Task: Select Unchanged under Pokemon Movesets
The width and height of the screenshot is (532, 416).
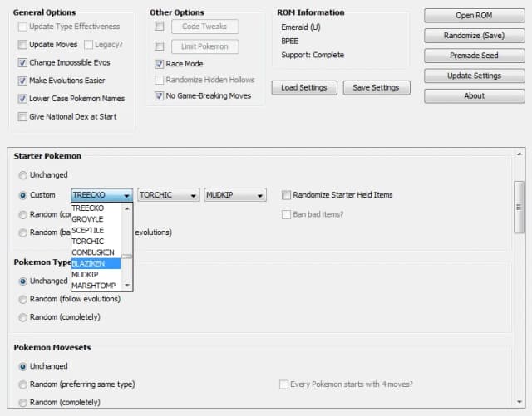Action: [22, 366]
